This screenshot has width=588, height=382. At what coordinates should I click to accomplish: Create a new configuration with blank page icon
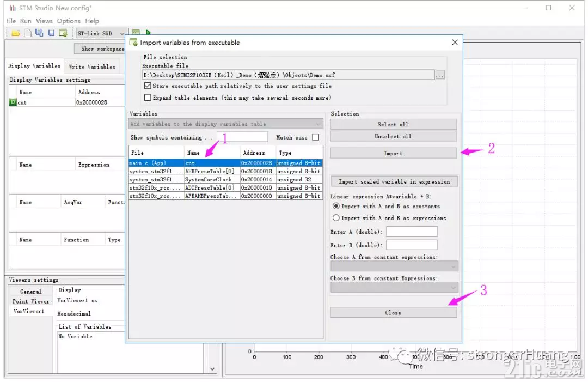point(28,33)
